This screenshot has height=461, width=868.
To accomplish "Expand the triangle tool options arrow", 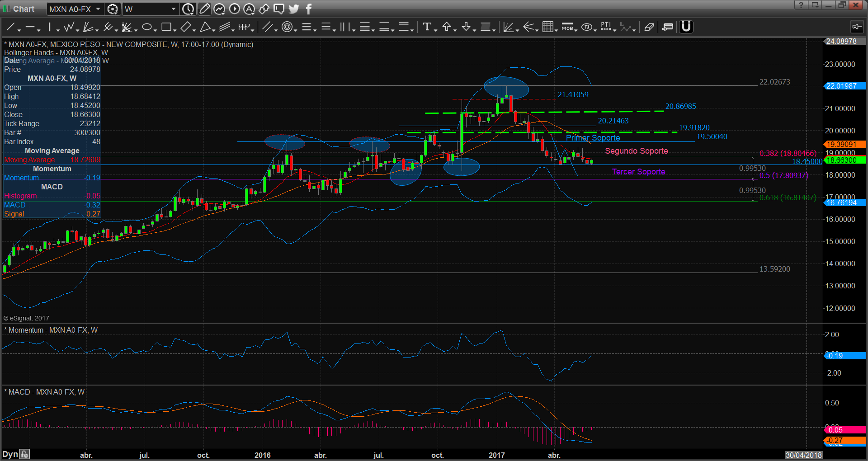I will 213,30.
